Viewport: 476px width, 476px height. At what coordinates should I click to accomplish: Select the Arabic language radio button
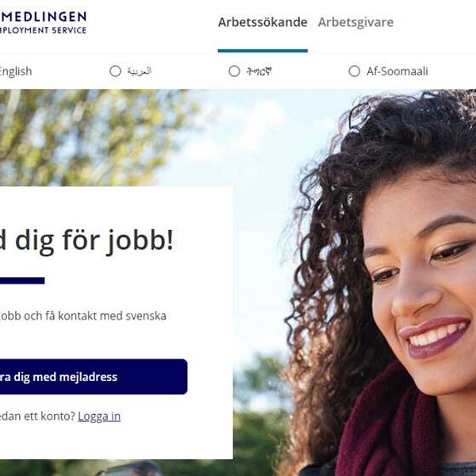pyautogui.click(x=115, y=71)
